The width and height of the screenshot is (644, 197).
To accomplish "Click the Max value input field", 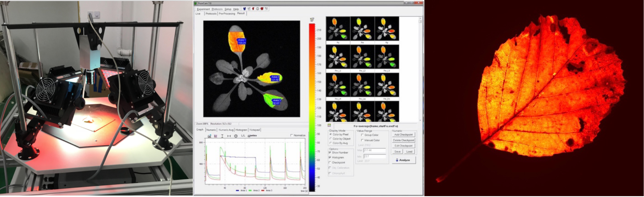I will (x=375, y=150).
